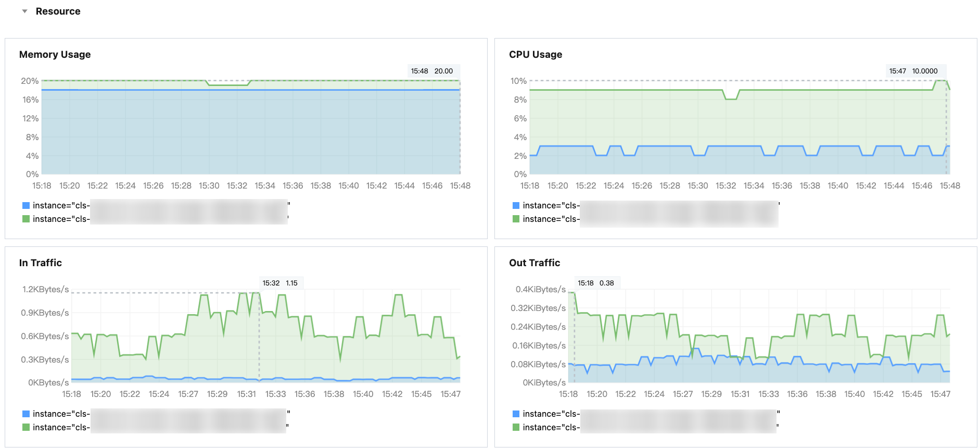The height and width of the screenshot is (448, 980).
Task: Toggle blue series swatch in Memory Usage legend
Action: (x=26, y=205)
